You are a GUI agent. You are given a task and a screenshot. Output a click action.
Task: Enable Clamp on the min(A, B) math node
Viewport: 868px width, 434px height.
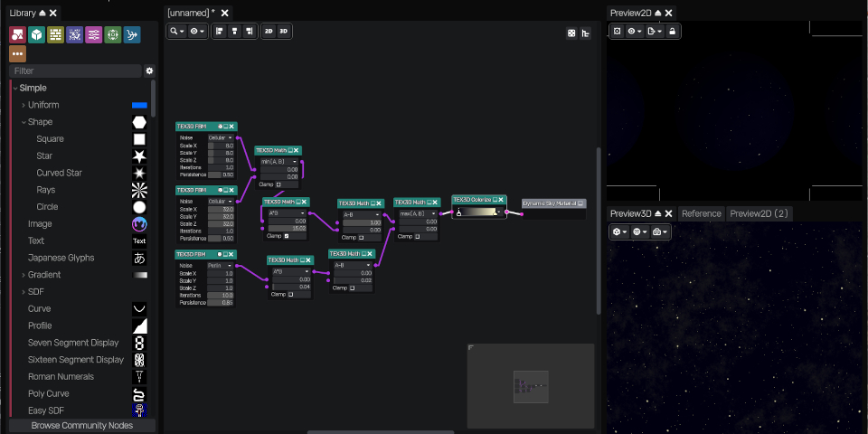pyautogui.click(x=278, y=184)
